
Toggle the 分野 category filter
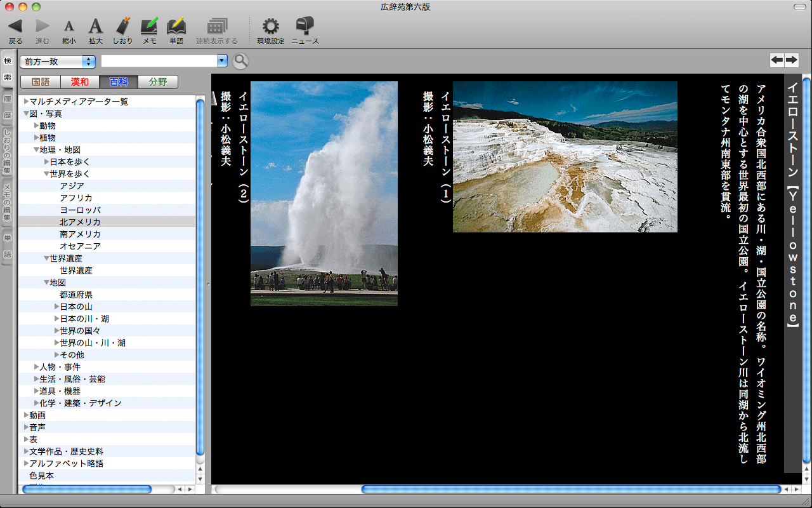pos(158,82)
